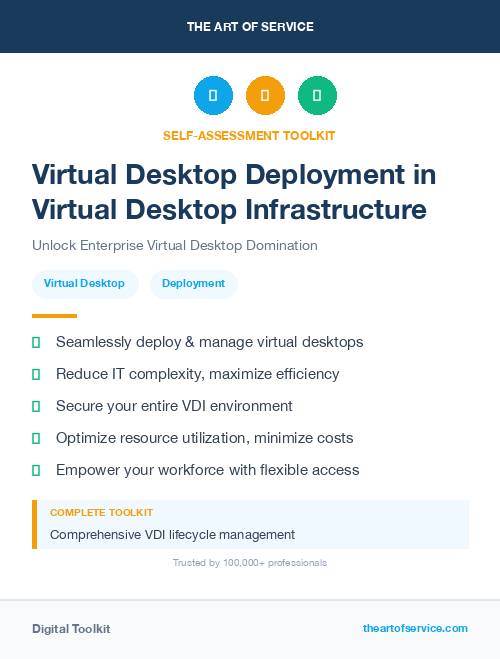Click Comprehensive VDI lifecycle management text
The width and height of the screenshot is (500, 659).
pos(172,535)
